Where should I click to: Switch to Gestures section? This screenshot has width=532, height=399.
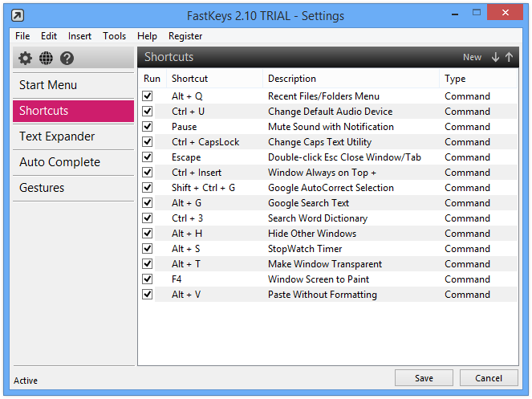73,188
